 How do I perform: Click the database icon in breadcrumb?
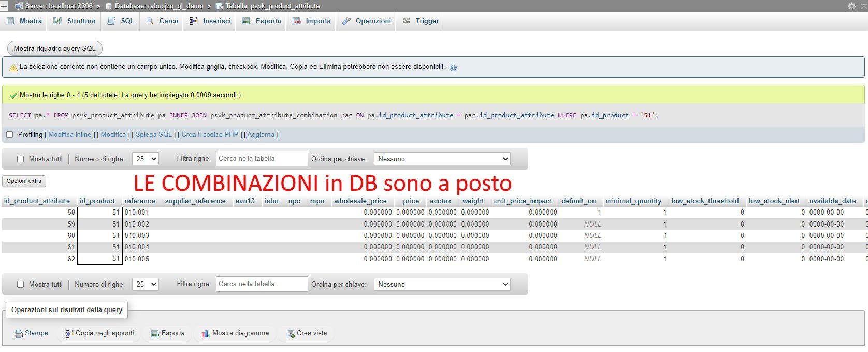point(109,6)
